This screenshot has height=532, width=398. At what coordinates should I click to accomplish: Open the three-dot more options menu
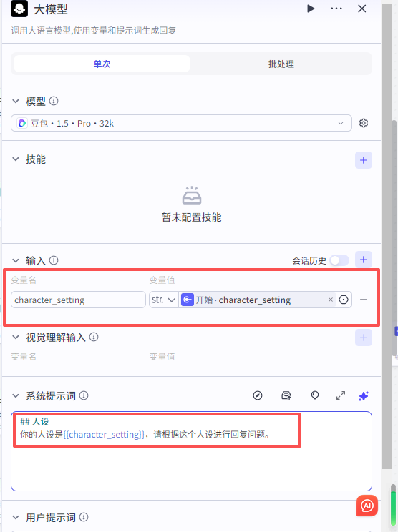[336, 9]
